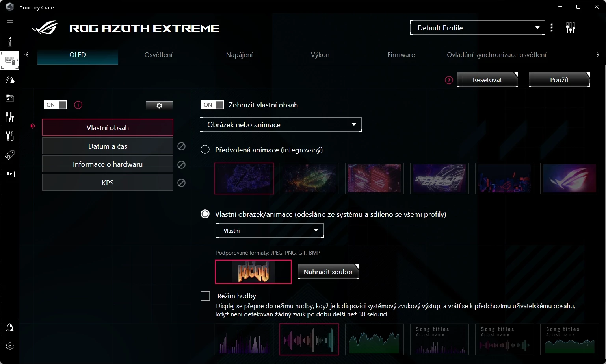This screenshot has height=364, width=606.
Task: Click the disabled icon beside Informace o hardwaru
Action: coord(181,164)
